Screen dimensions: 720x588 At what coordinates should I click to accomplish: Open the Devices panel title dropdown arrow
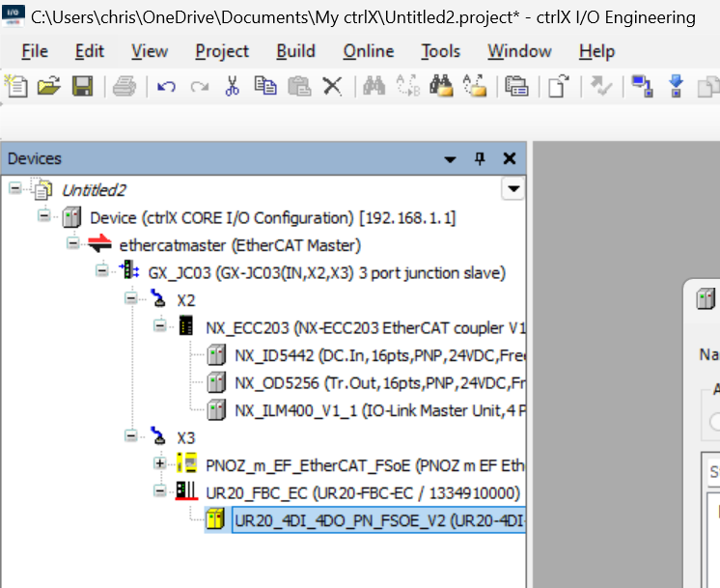tap(450, 159)
